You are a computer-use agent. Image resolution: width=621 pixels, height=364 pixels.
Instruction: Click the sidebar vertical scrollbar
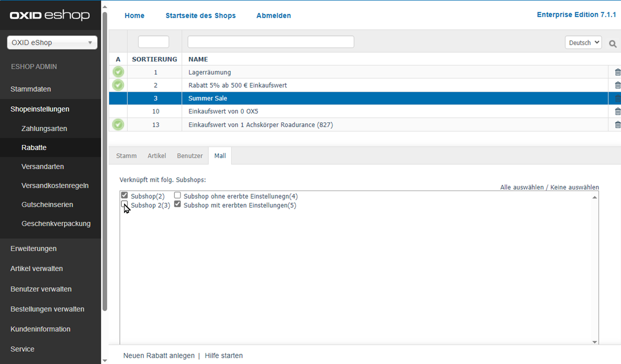pyautogui.click(x=105, y=160)
